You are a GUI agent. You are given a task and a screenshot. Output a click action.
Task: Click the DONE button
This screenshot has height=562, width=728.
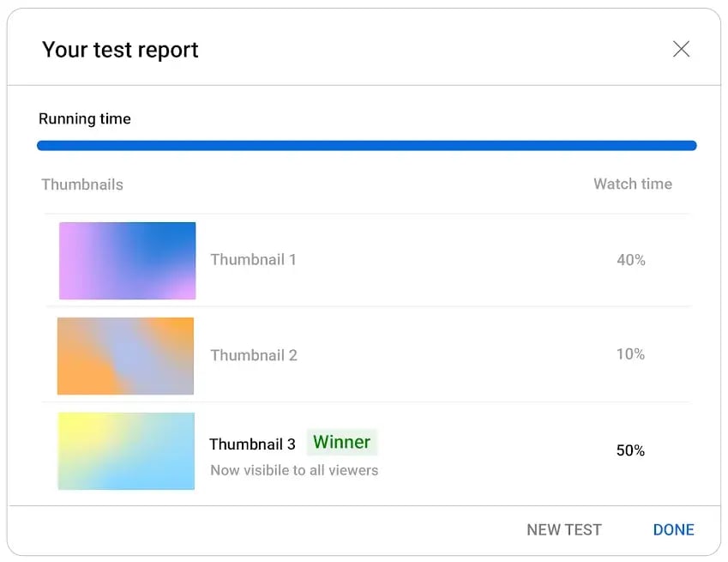(x=673, y=529)
